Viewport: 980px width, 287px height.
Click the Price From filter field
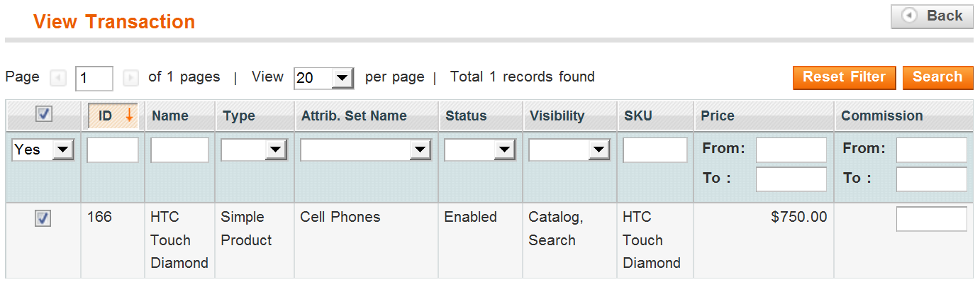click(791, 150)
